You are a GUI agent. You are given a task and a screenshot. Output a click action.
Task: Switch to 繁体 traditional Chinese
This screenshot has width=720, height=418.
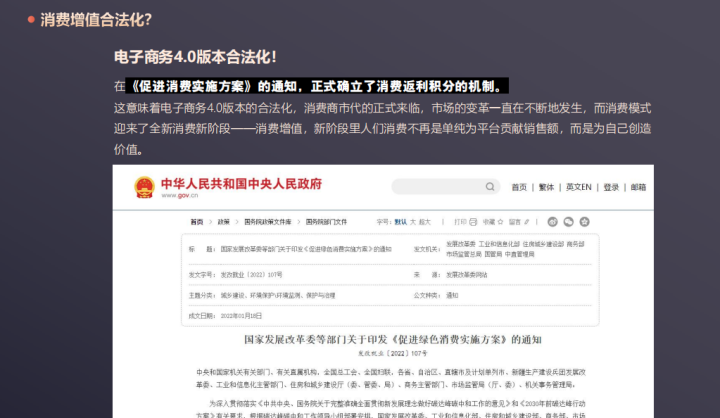click(546, 187)
